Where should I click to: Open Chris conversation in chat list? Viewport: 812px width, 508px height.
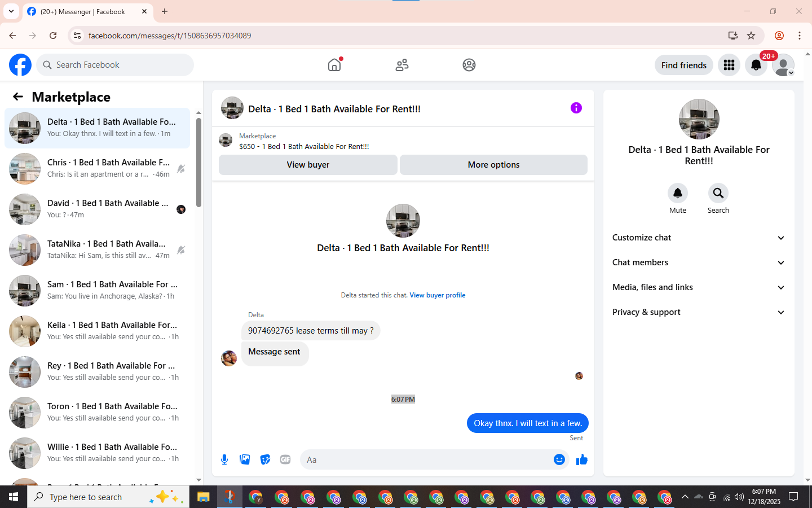coord(97,169)
